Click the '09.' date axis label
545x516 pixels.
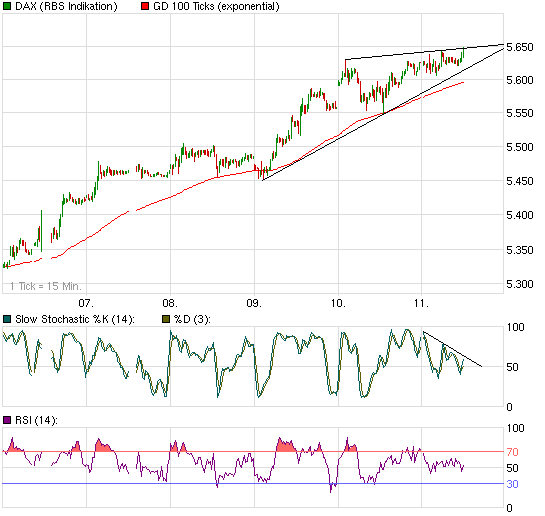click(254, 303)
